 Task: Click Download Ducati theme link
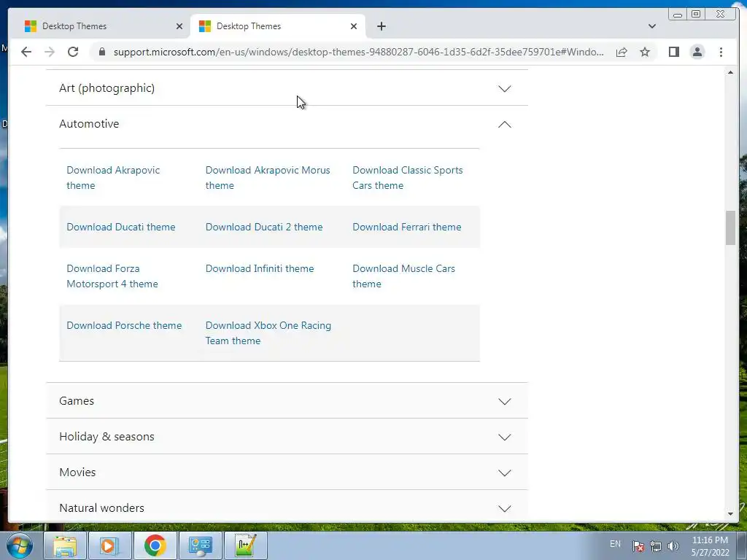click(x=121, y=227)
